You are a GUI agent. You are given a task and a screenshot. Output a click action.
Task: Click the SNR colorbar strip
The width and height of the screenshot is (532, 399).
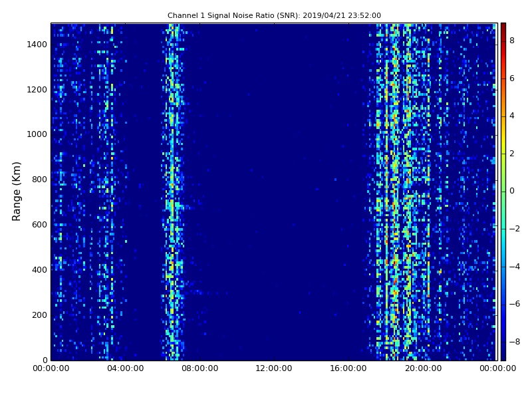(x=503, y=192)
